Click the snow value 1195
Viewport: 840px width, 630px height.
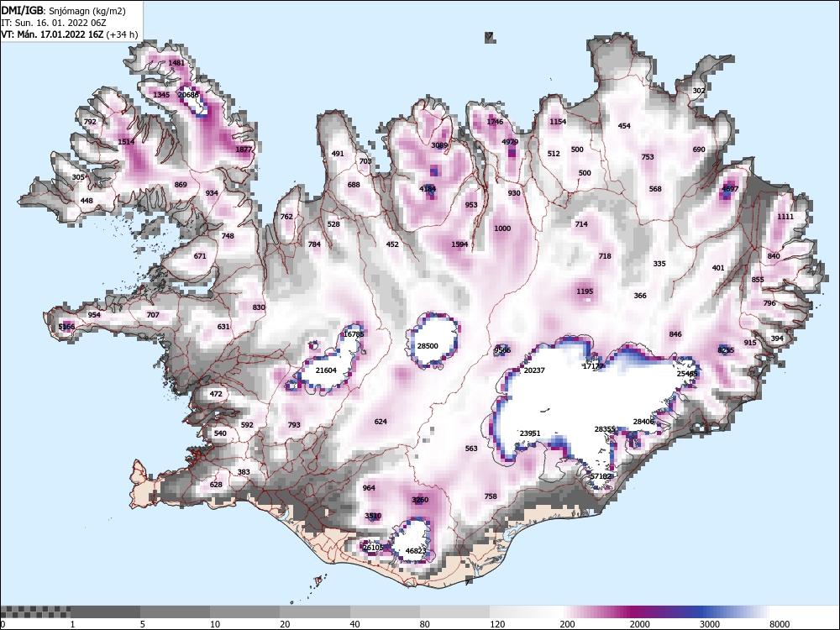(585, 291)
